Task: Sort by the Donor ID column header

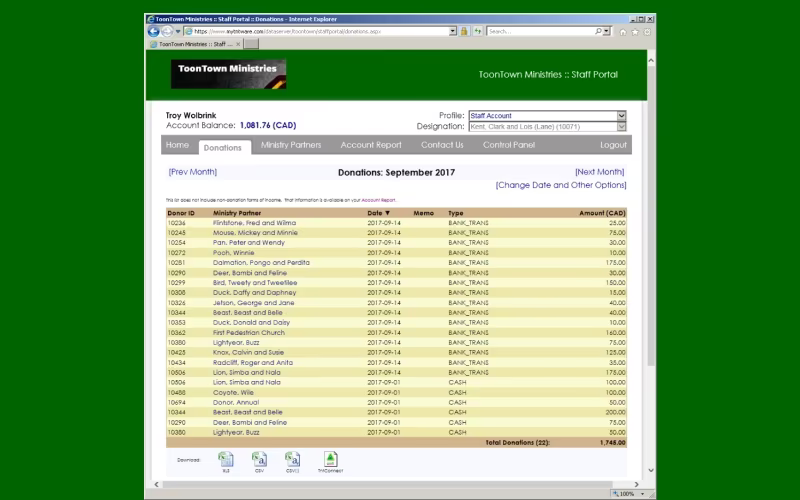Action: (x=181, y=213)
